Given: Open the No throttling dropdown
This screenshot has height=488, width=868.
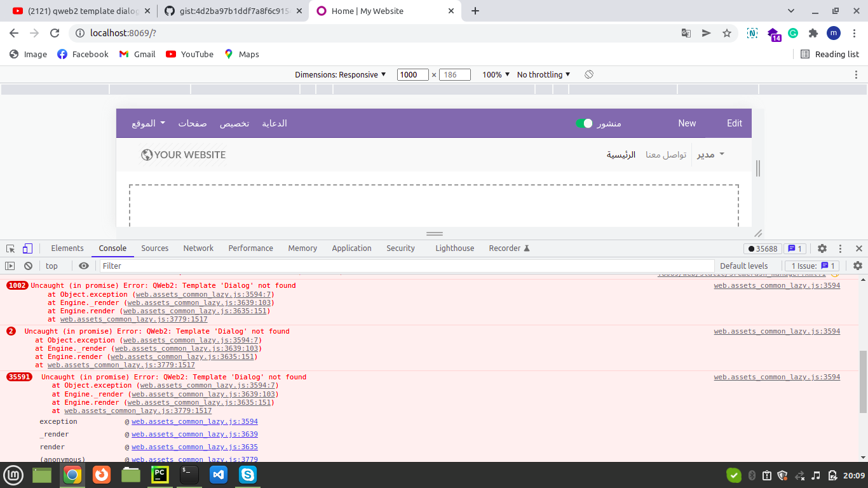Looking at the screenshot, I should (543, 74).
